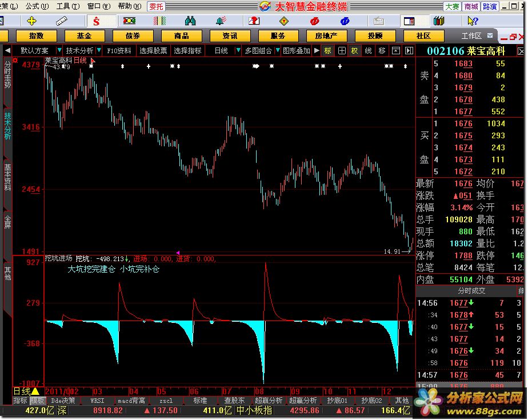Click the 基金 category button
This screenshot has height=420, width=528.
tap(85, 35)
